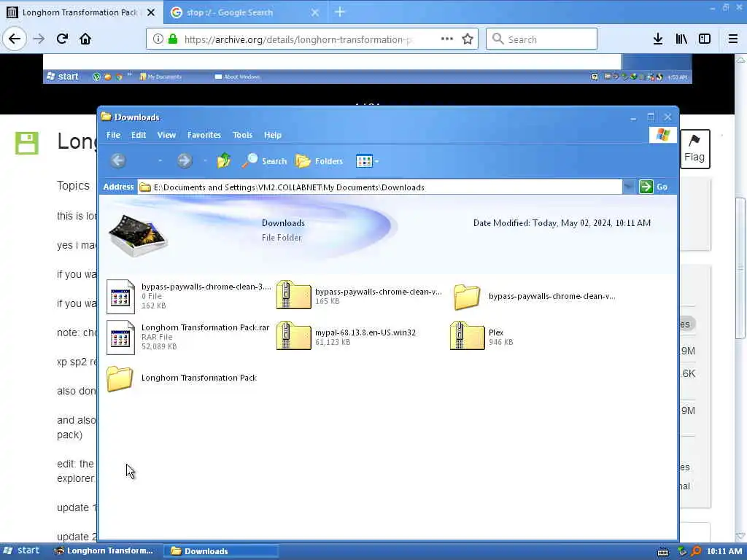Open the browser Downloads arrow panel
Image resolution: width=747 pixels, height=560 pixels.
pos(658,39)
